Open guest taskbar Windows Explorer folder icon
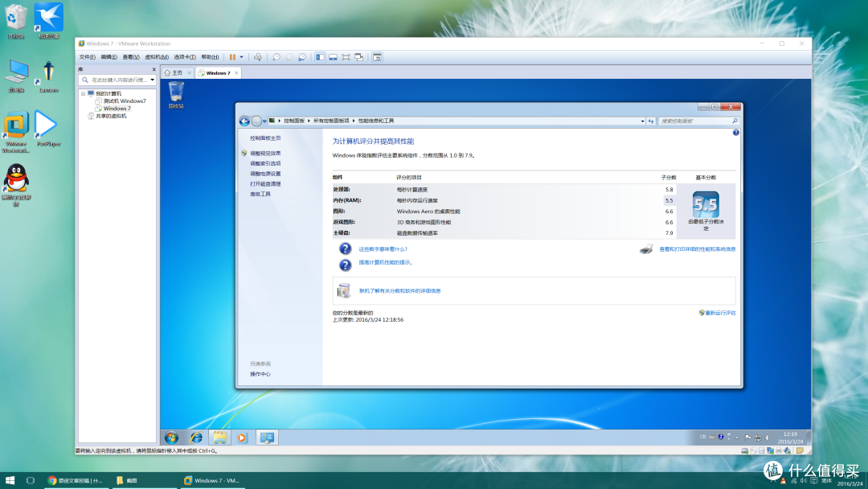868x489 pixels. coord(219,438)
